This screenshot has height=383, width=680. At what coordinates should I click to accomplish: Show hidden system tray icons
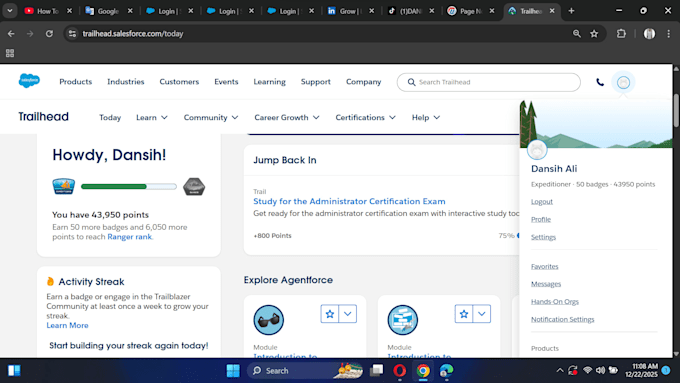click(560, 370)
